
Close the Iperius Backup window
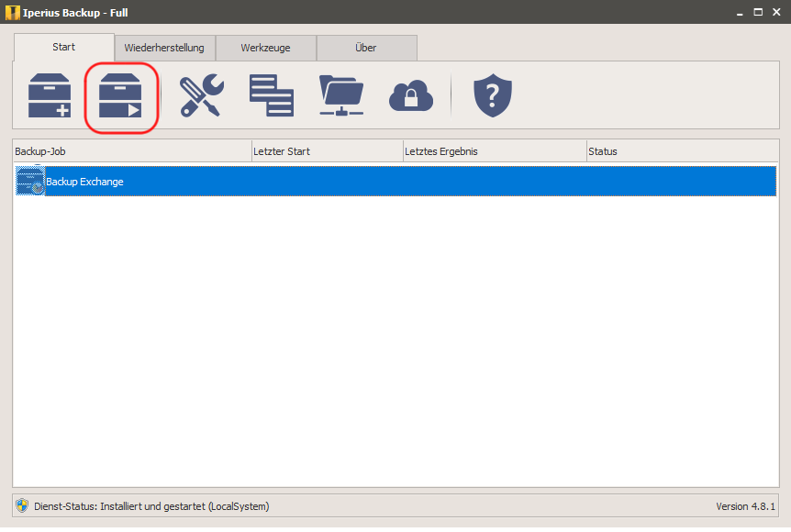(x=776, y=12)
